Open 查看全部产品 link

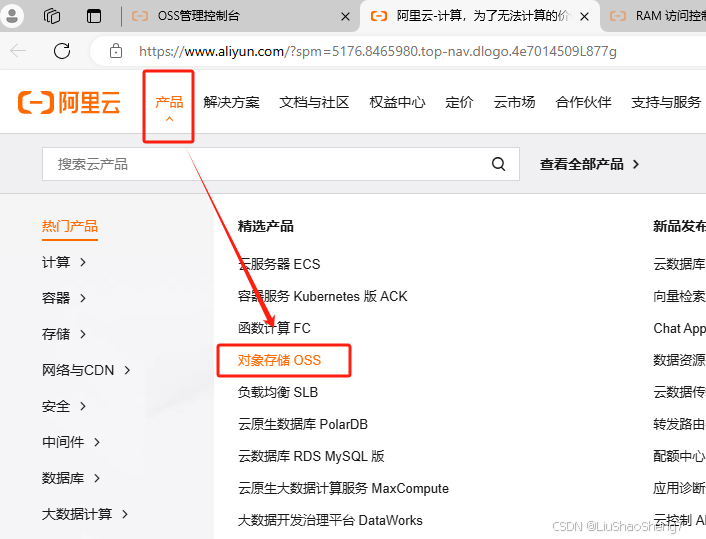click(589, 164)
